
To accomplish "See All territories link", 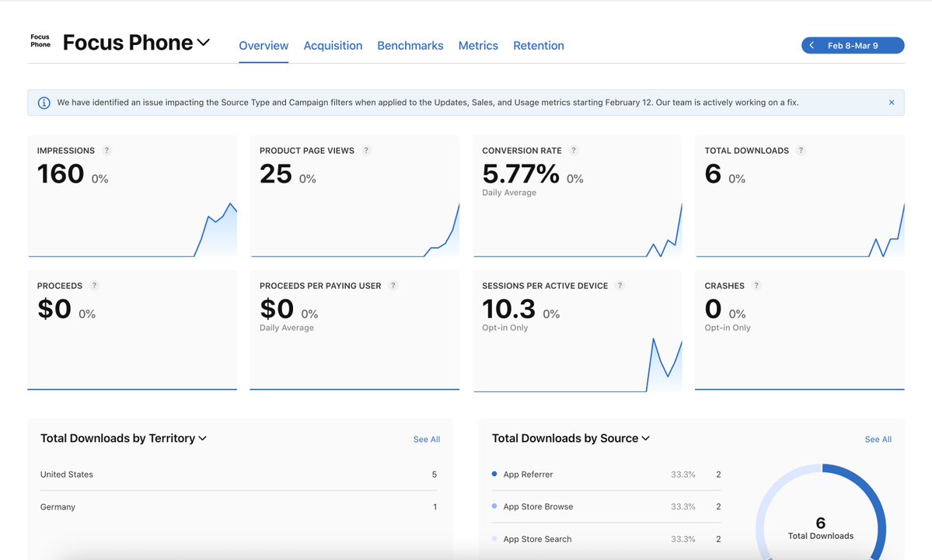I will click(427, 440).
